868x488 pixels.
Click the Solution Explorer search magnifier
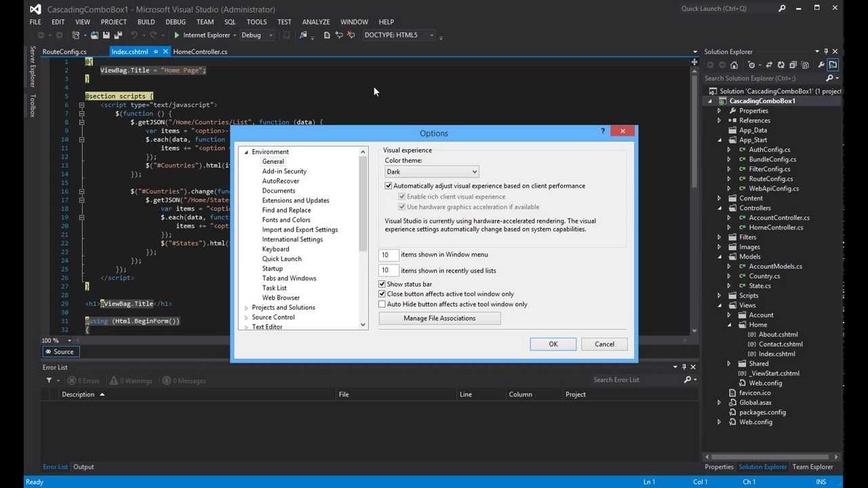coord(829,79)
